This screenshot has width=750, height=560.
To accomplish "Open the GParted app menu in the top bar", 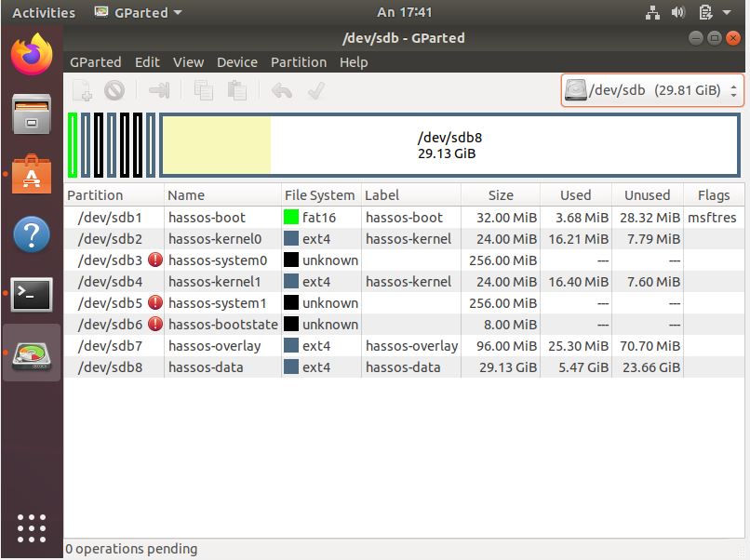I will [139, 12].
